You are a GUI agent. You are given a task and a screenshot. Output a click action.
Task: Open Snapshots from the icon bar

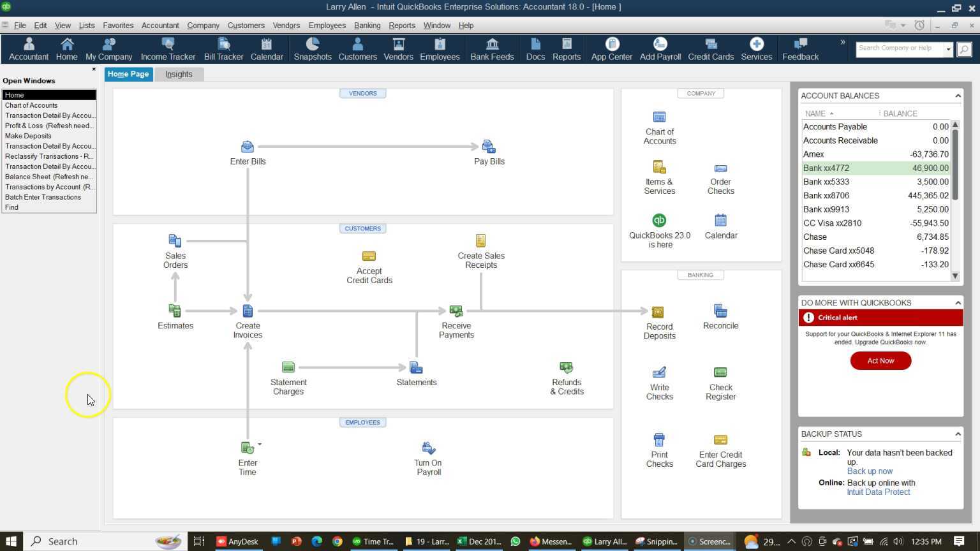[313, 49]
